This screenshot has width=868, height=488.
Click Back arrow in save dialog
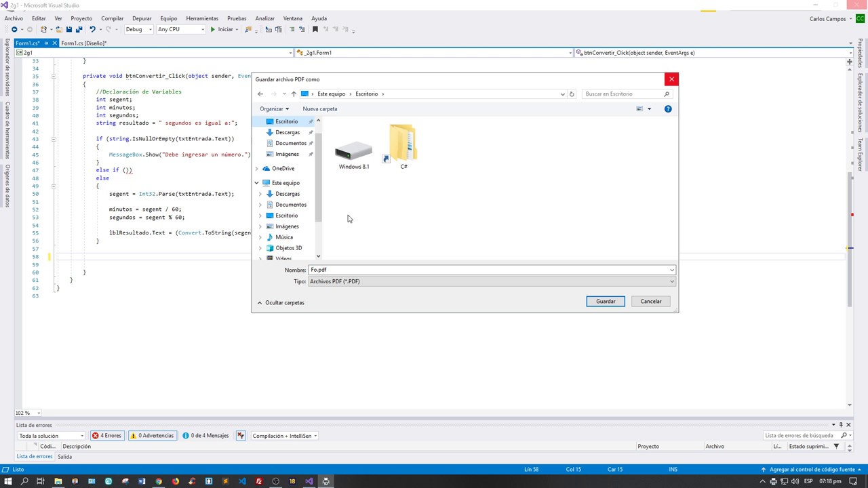point(260,94)
